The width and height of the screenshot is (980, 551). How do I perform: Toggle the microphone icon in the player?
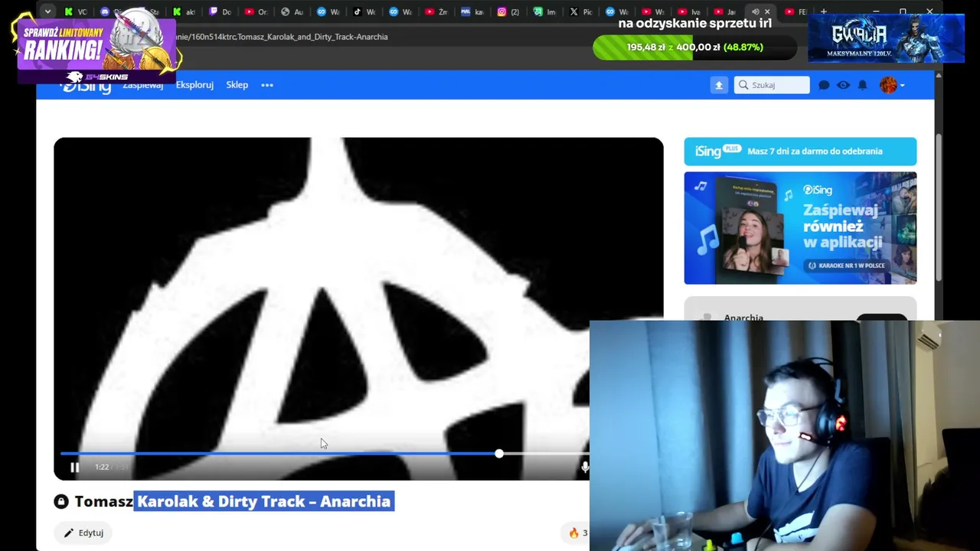585,467
